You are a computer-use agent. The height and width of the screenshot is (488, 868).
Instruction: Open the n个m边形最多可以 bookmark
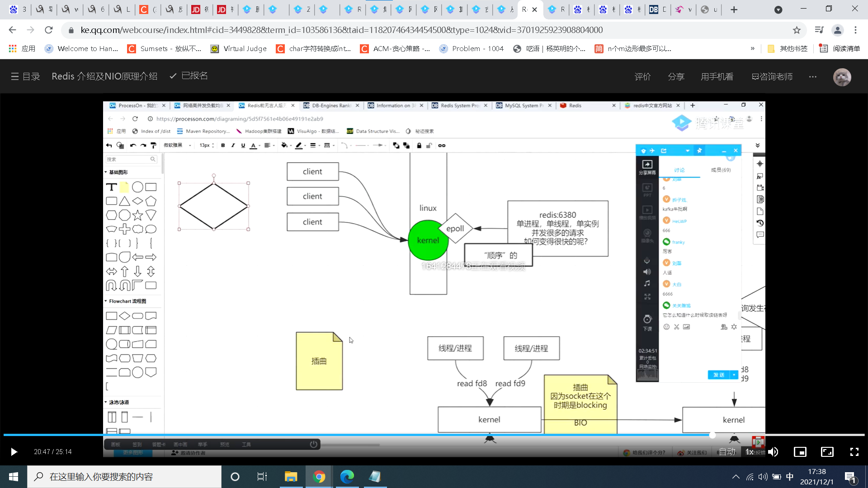pyautogui.click(x=633, y=48)
